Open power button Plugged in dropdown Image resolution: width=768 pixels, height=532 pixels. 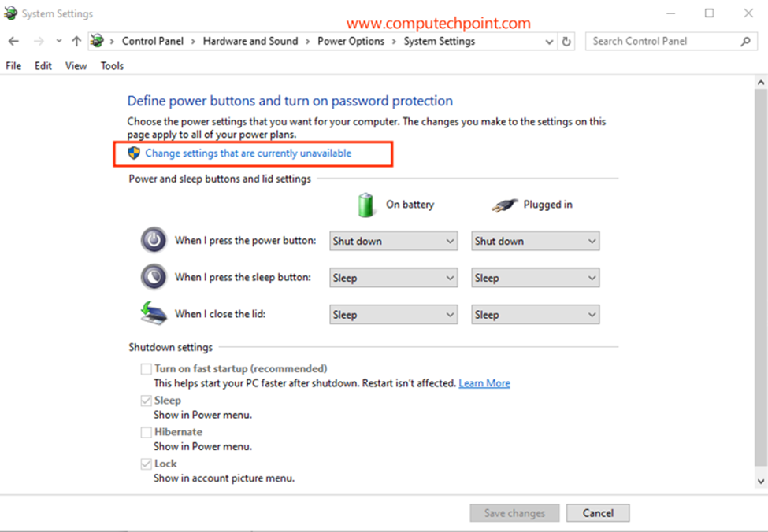click(x=536, y=241)
